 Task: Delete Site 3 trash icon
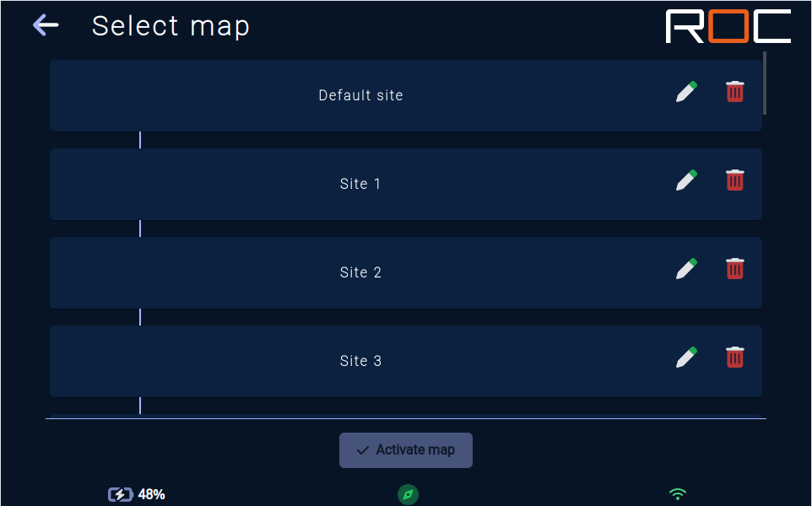735,357
